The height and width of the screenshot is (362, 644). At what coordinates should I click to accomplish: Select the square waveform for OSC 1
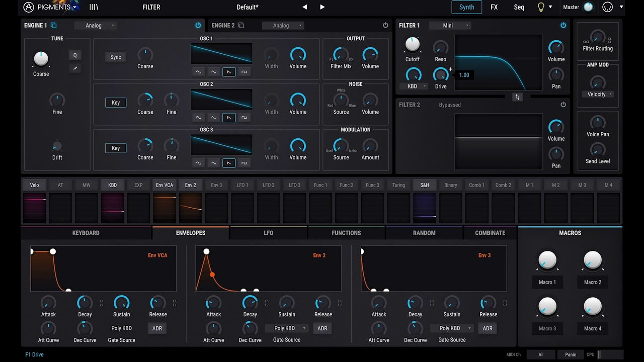[x=244, y=72]
